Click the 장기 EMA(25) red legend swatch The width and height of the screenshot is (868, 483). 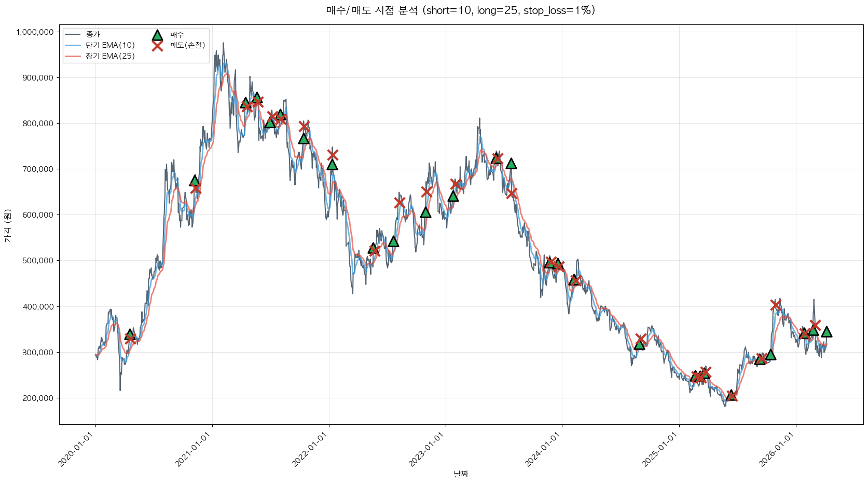73,56
